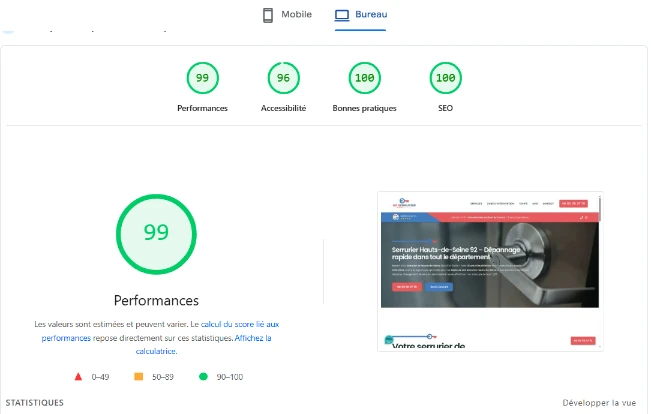Click the 0–49 range text

100,377
